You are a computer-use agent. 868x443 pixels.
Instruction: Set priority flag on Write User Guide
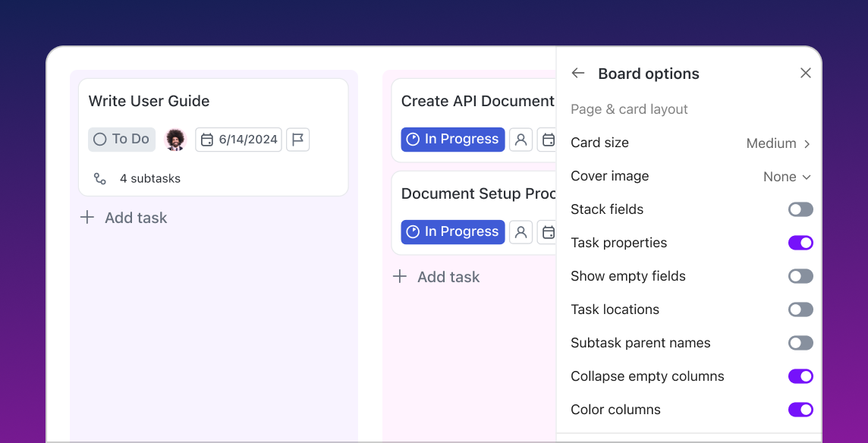pyautogui.click(x=298, y=140)
